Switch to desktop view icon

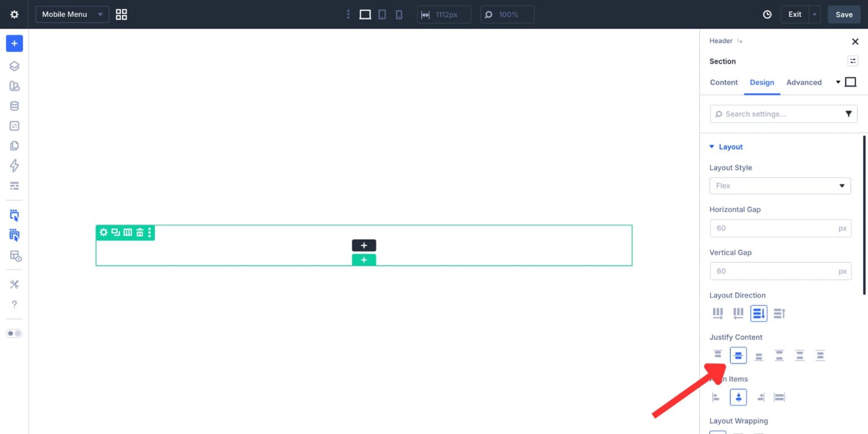point(365,15)
